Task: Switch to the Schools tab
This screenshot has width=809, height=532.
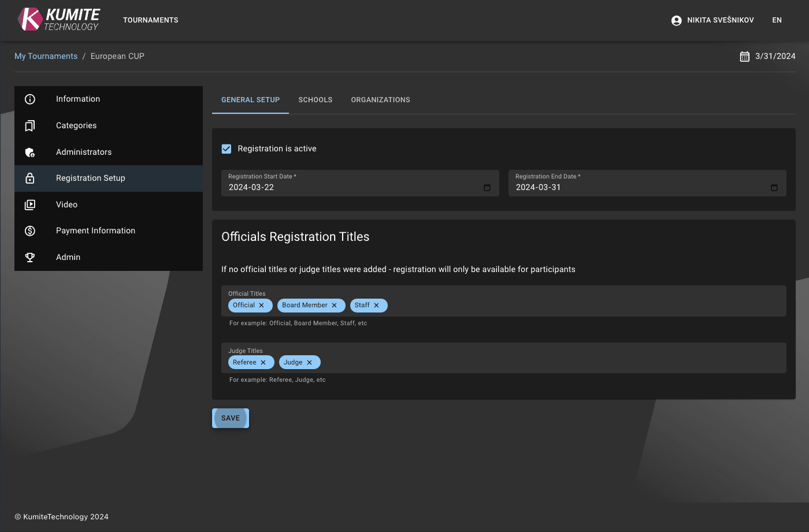Action: point(315,99)
